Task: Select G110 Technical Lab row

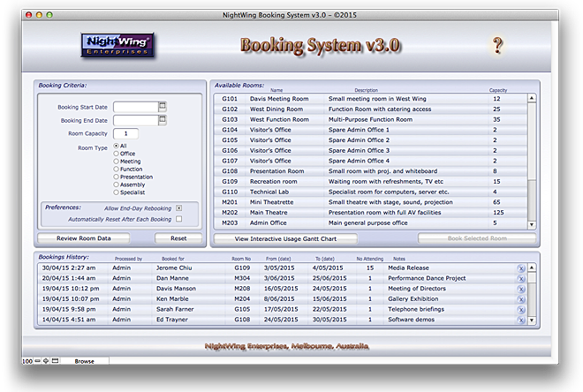Action: [x=371, y=192]
